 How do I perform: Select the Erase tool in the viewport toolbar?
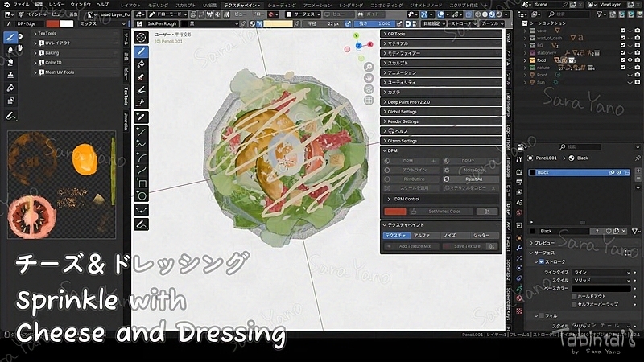142,76
